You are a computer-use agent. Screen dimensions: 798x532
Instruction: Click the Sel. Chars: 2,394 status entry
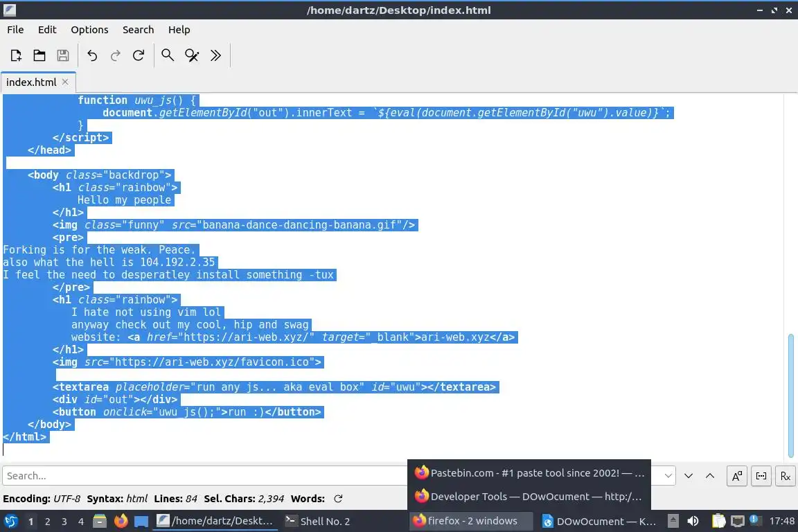244,498
